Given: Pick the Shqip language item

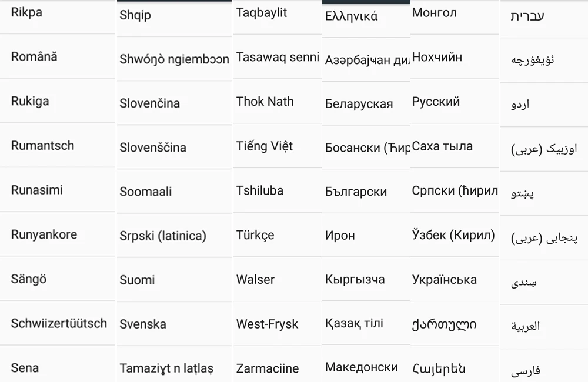Looking at the screenshot, I should pos(175,15).
